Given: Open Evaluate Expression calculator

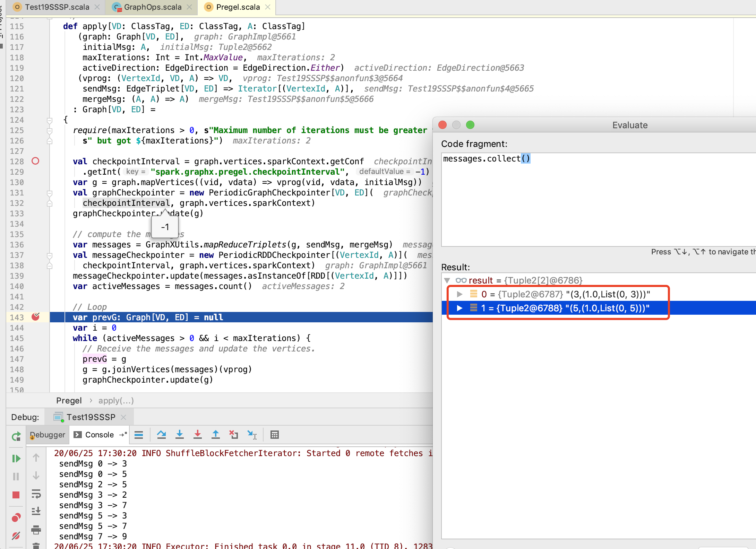Looking at the screenshot, I should click(275, 435).
